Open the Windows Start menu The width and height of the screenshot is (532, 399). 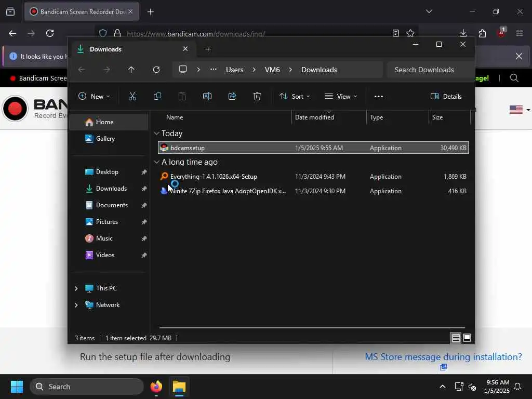[17, 387]
